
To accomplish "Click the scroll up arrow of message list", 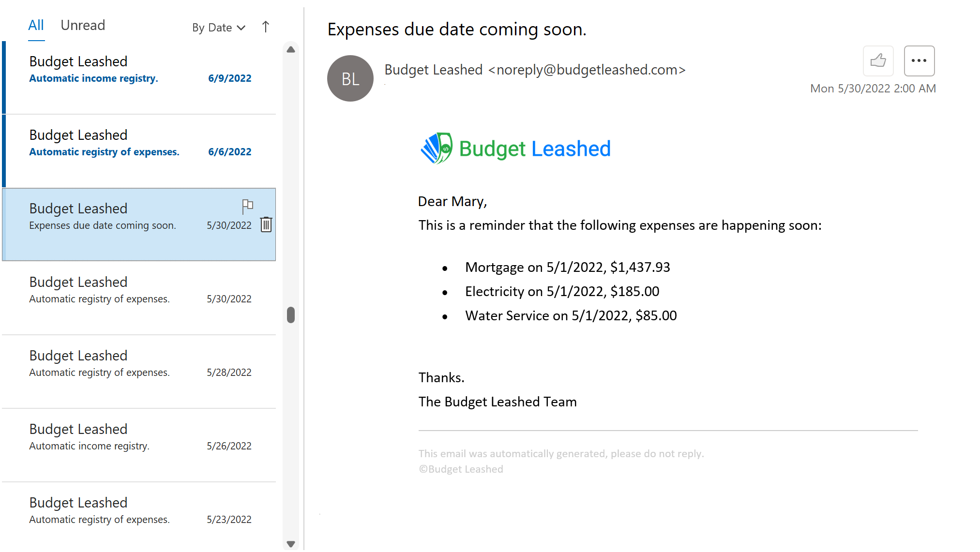I will (291, 49).
